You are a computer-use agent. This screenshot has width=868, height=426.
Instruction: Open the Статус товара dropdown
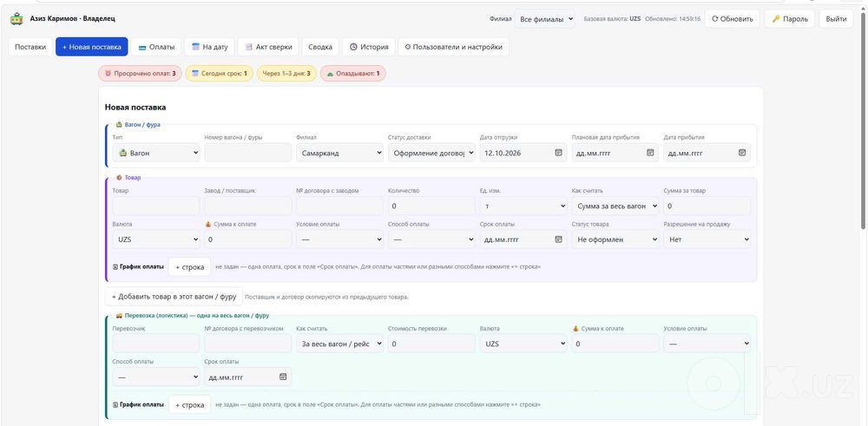(615, 239)
